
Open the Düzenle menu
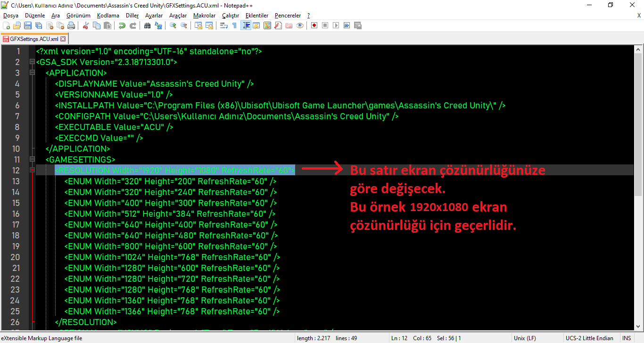[35, 16]
